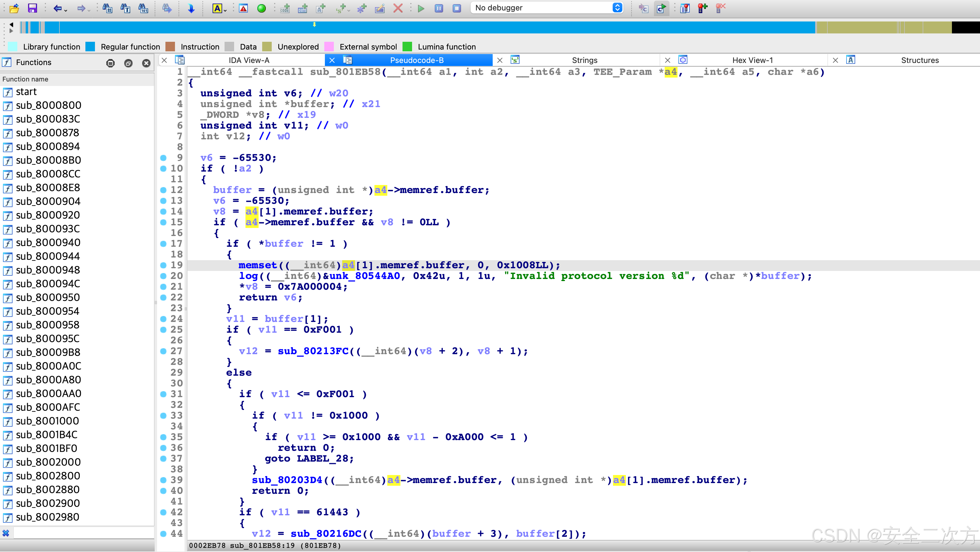Click the binoculars text search icon

[x=125, y=8]
